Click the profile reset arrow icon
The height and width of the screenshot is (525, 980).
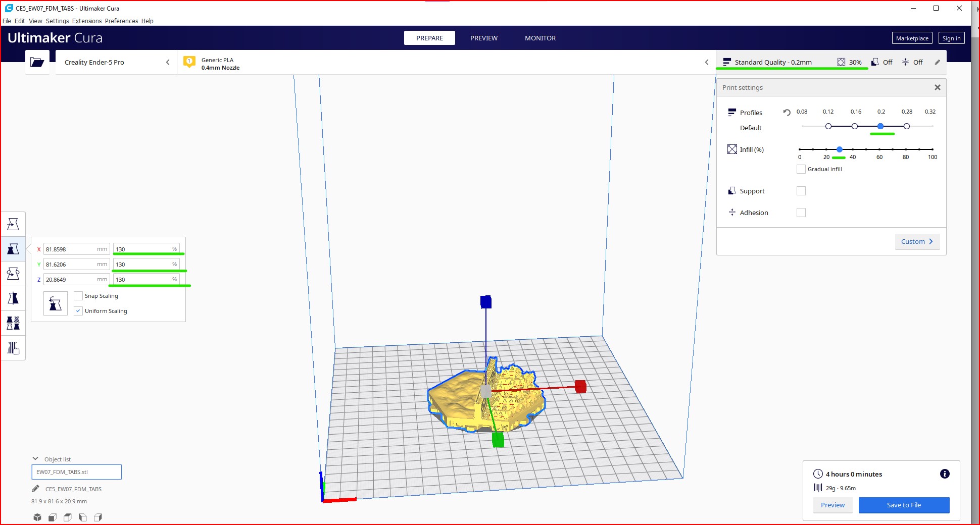(x=787, y=112)
